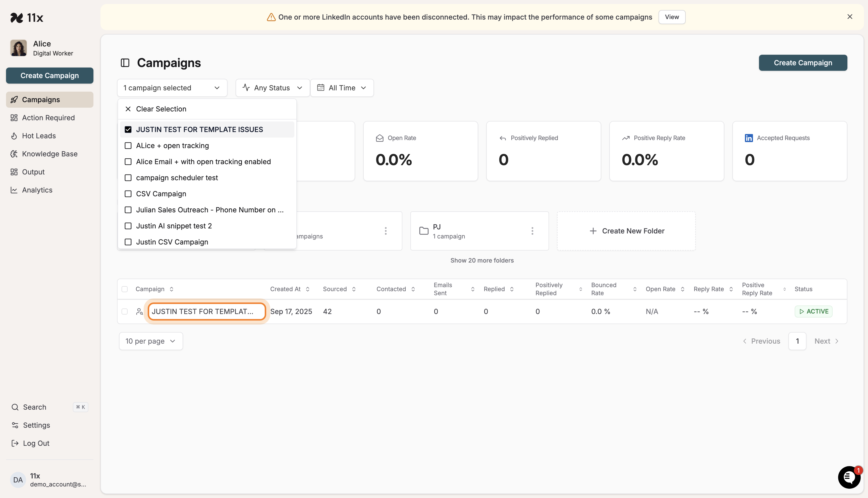This screenshot has height=498, width=868.
Task: Change the 10 per page dropdown
Action: click(x=150, y=341)
